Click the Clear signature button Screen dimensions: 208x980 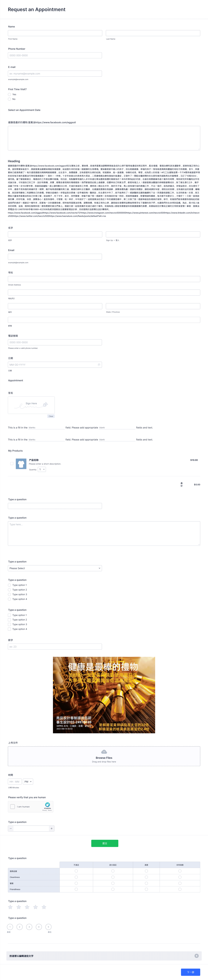click(x=51, y=416)
